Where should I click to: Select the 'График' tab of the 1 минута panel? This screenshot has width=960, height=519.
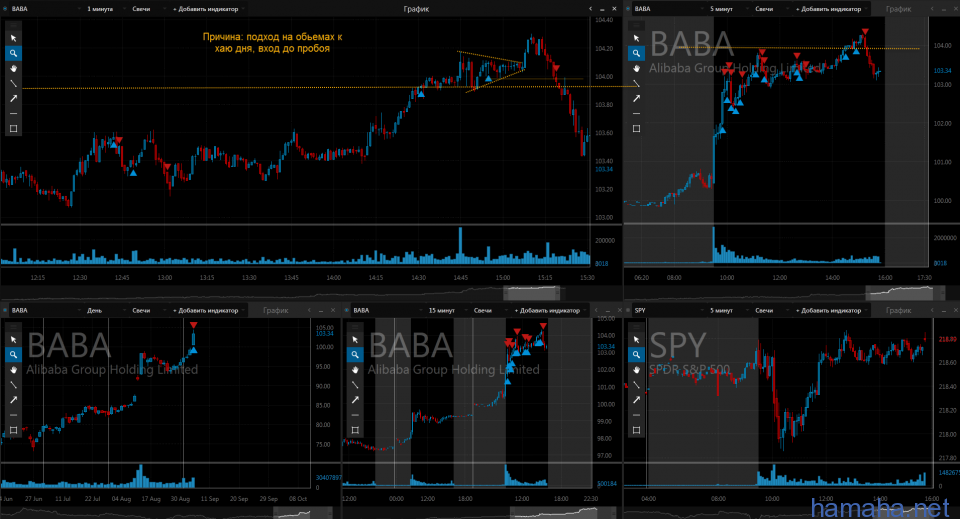pyautogui.click(x=416, y=9)
